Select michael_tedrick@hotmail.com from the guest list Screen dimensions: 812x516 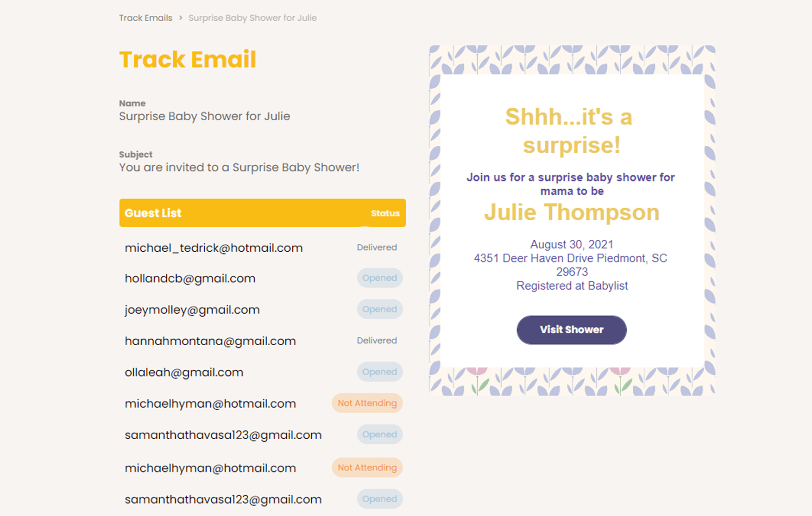click(214, 248)
